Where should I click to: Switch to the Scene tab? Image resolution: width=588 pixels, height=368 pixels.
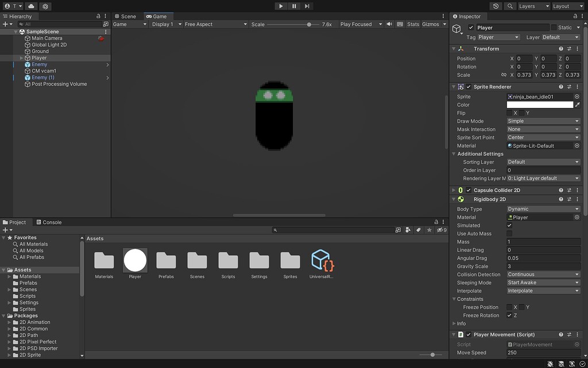tap(129, 16)
